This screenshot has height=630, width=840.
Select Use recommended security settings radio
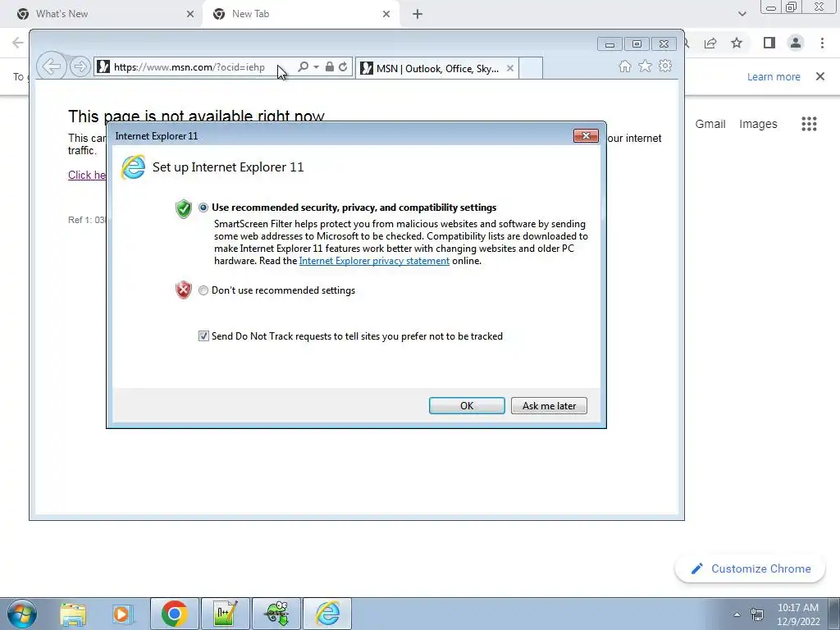203,208
